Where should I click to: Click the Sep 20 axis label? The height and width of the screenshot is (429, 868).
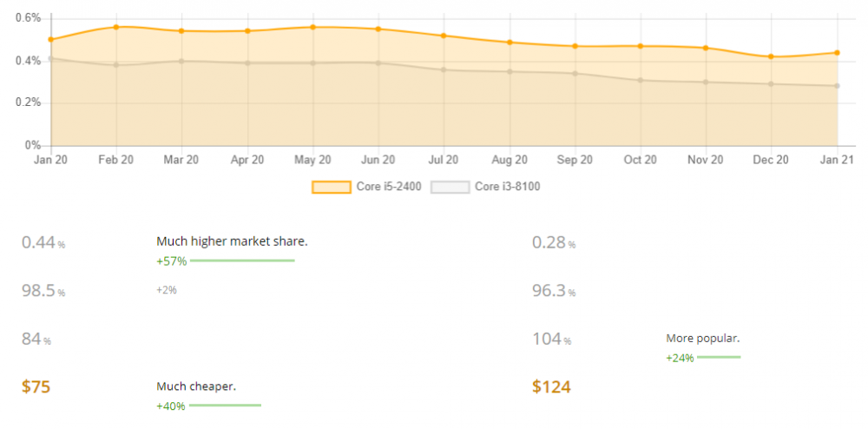click(575, 160)
